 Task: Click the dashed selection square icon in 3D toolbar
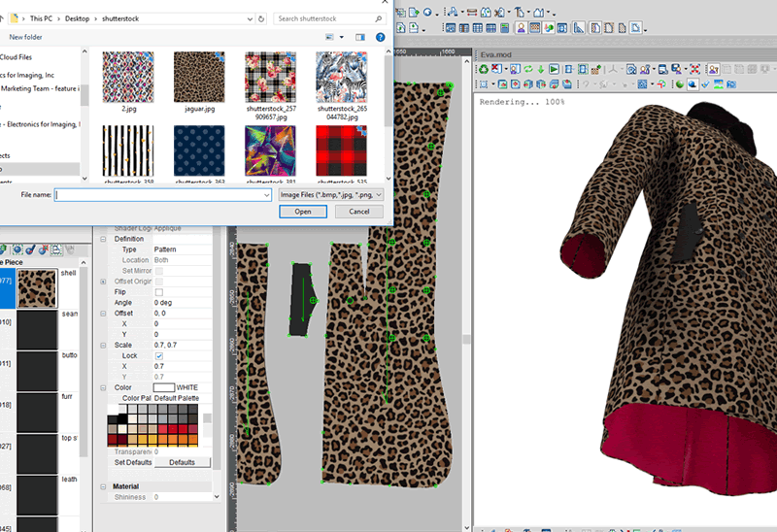484,84
